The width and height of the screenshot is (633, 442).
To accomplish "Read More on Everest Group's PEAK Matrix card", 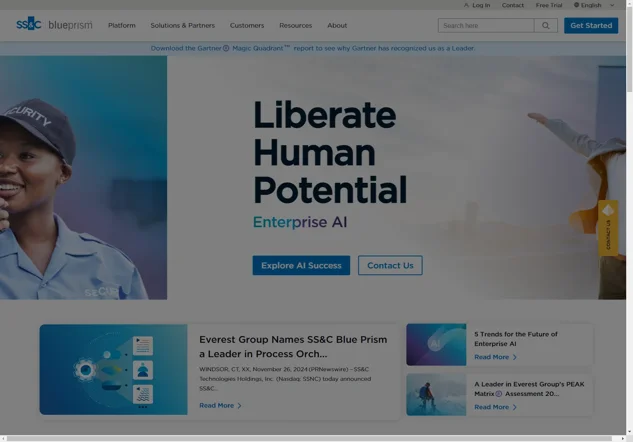I will [491, 407].
